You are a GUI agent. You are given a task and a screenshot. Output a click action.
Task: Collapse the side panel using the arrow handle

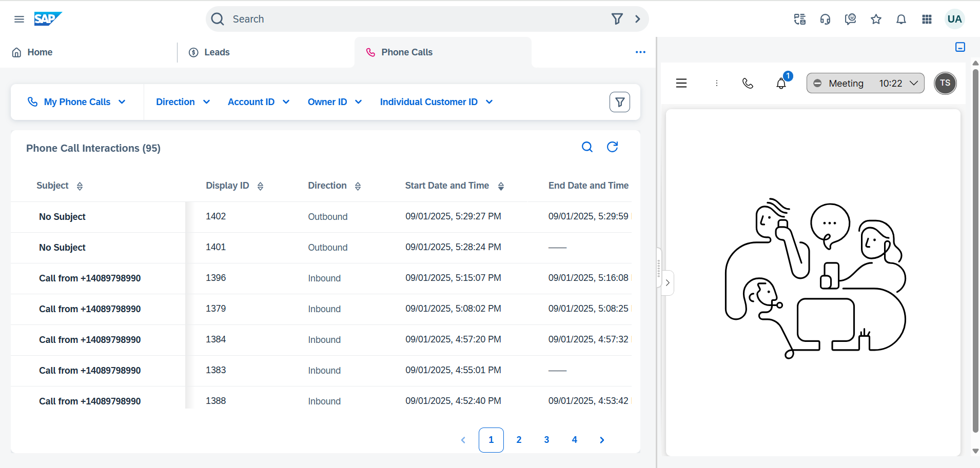point(667,282)
